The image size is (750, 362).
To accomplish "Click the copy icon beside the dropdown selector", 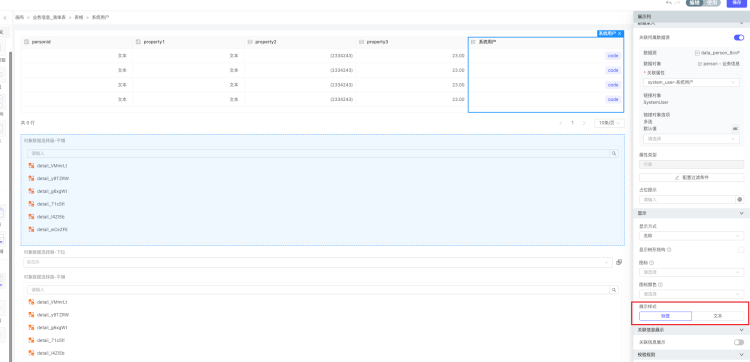I will click(619, 262).
